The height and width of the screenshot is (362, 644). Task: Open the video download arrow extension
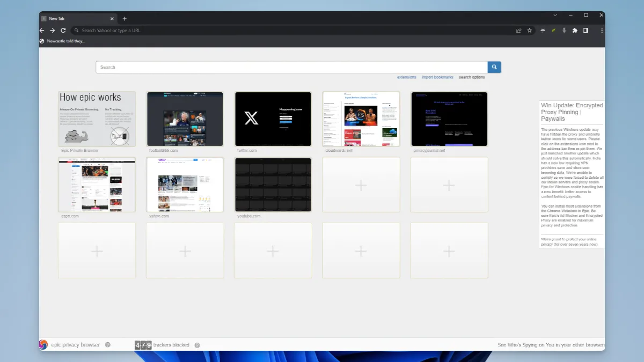[x=564, y=31]
